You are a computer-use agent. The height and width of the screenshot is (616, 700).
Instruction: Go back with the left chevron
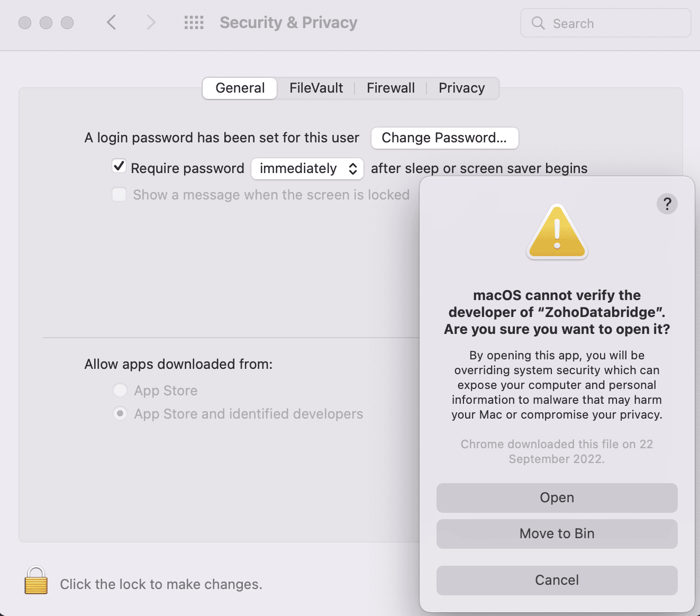click(x=111, y=22)
